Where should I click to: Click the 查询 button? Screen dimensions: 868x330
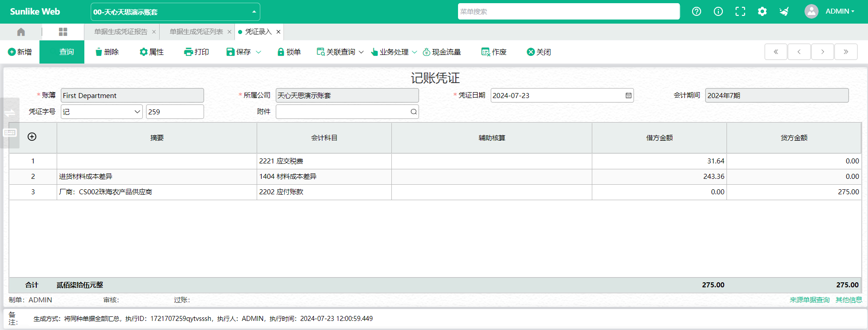click(62, 52)
